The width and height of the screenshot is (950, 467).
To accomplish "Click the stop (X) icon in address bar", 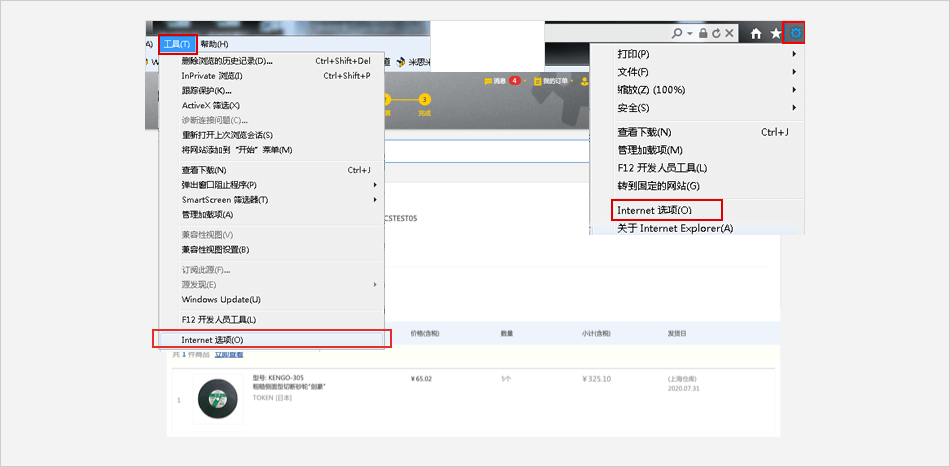I will point(729,34).
